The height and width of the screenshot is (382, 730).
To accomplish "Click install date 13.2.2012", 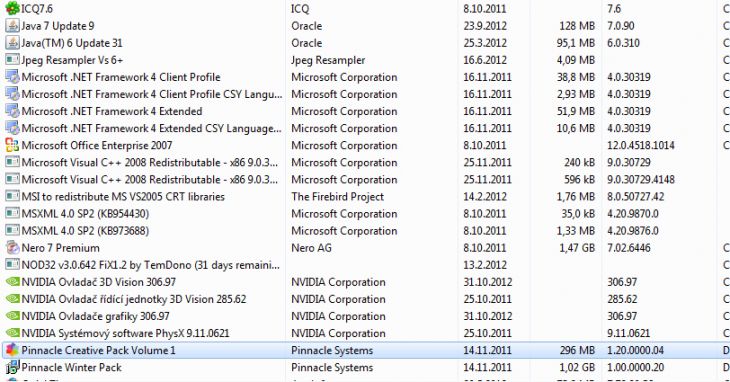I will point(485,265).
